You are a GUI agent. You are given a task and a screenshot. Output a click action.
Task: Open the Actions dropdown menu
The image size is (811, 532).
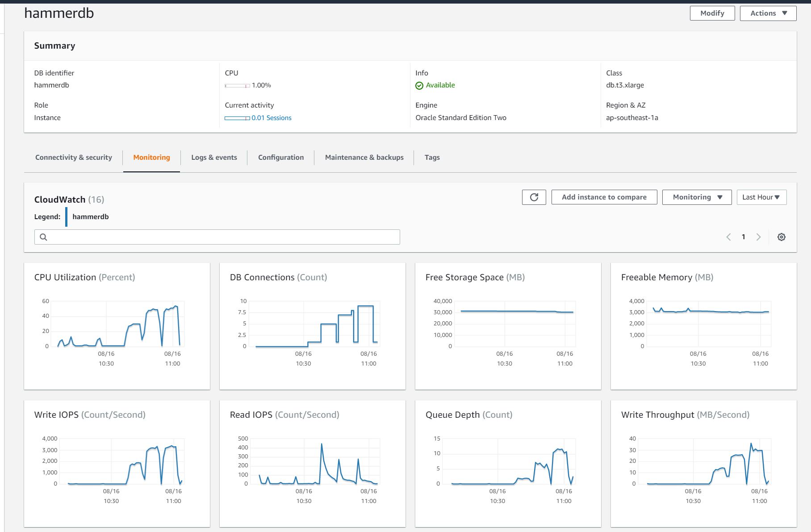768,13
